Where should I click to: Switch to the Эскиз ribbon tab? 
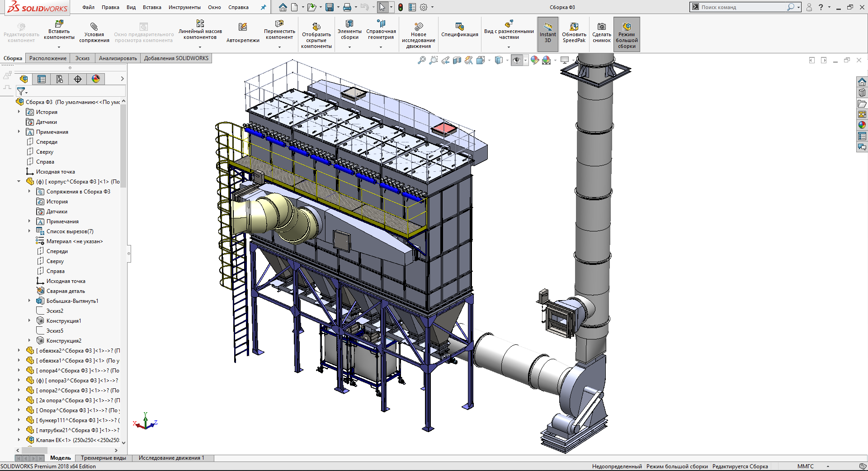[82, 58]
